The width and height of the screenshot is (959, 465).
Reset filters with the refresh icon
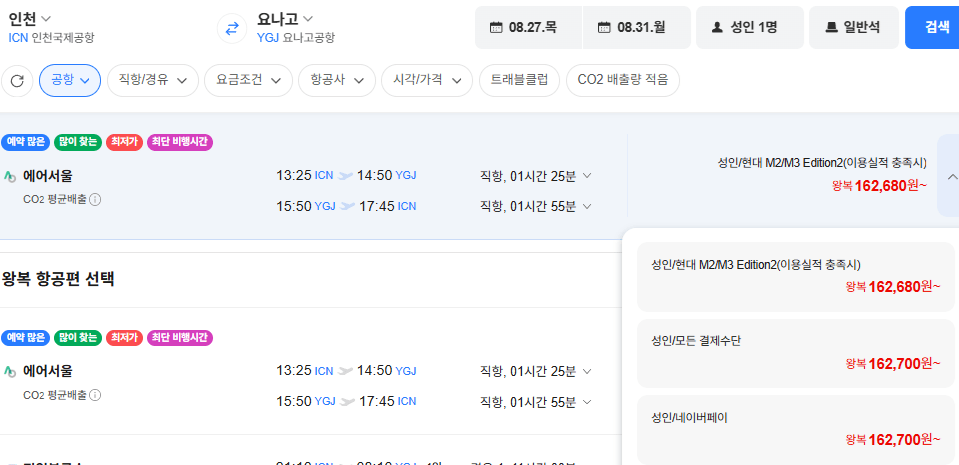pyautogui.click(x=17, y=81)
